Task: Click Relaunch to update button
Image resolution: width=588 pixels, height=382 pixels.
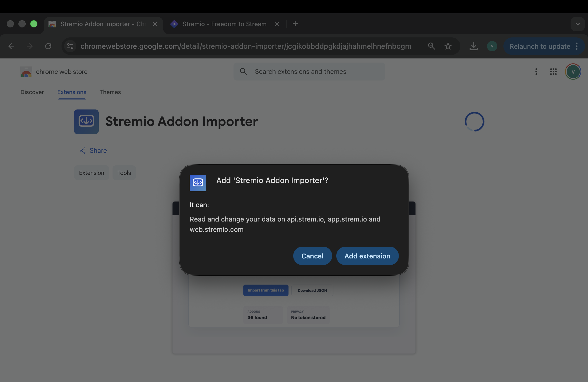Action: click(x=540, y=46)
